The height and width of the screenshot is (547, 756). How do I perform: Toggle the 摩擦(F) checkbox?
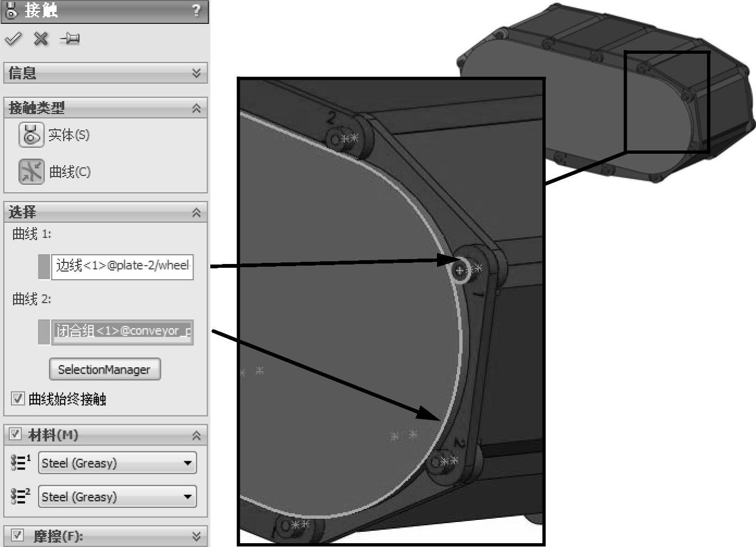(17, 536)
